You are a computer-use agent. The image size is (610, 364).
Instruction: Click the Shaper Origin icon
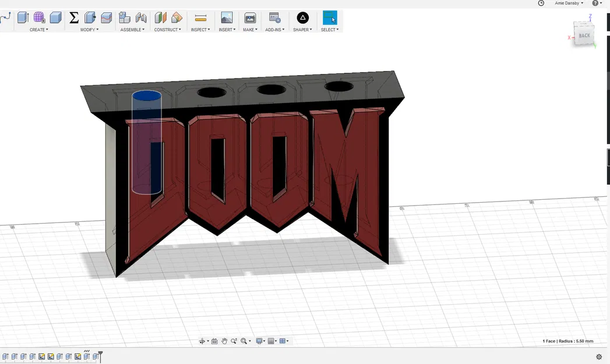[x=302, y=17]
